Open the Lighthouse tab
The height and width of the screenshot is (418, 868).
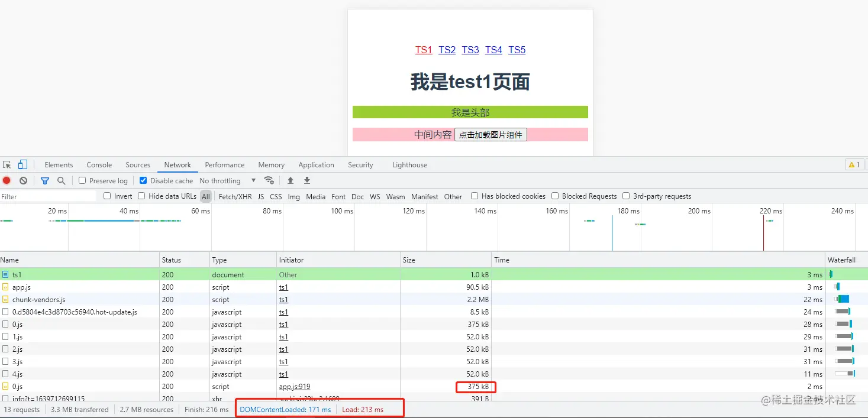point(409,165)
